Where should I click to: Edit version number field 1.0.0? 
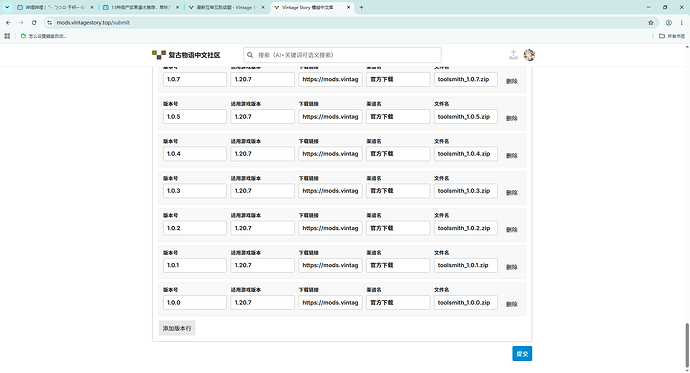pyautogui.click(x=195, y=302)
